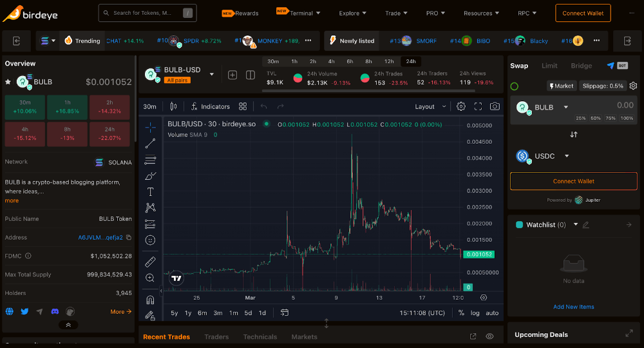Toggle recent trades visibility eye icon
644x348 pixels.
pos(489,336)
